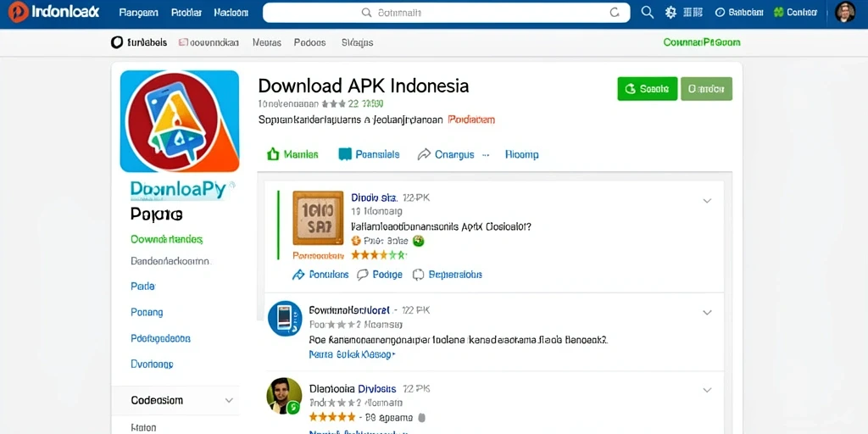Click the pink icon beside Oouvnndkan
This screenshot has width=868, height=434.
point(183,42)
